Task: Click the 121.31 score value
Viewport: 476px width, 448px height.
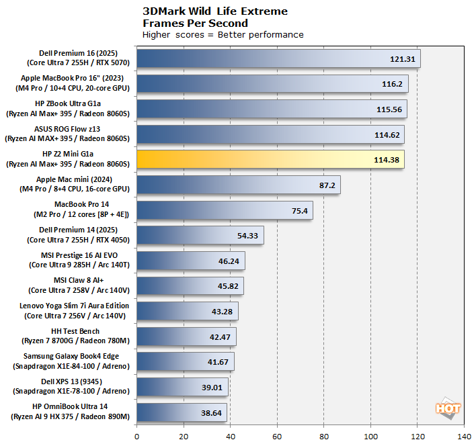Action: tap(403, 59)
